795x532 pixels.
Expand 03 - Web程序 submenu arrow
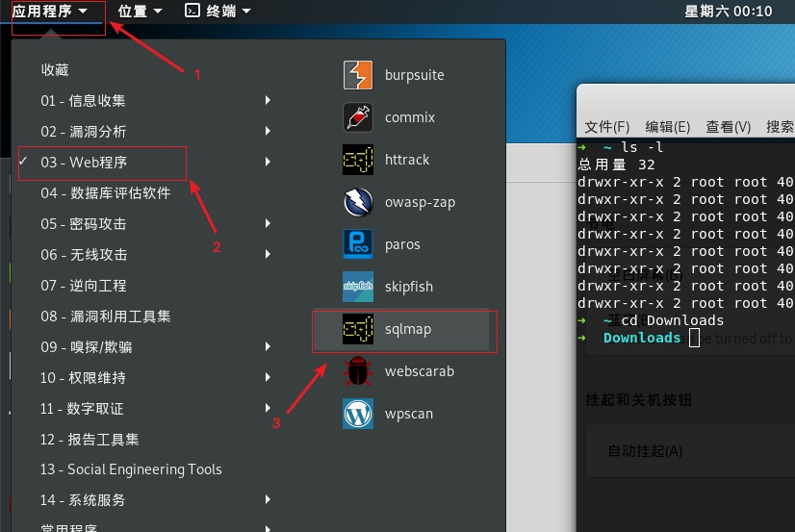click(268, 162)
